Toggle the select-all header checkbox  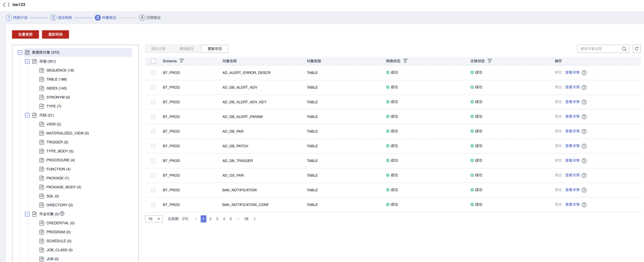[153, 61]
